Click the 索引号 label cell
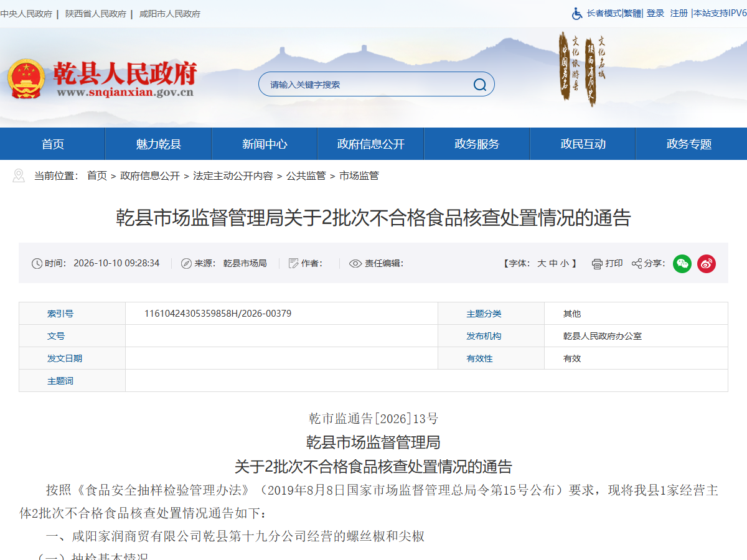 pyautogui.click(x=72, y=314)
